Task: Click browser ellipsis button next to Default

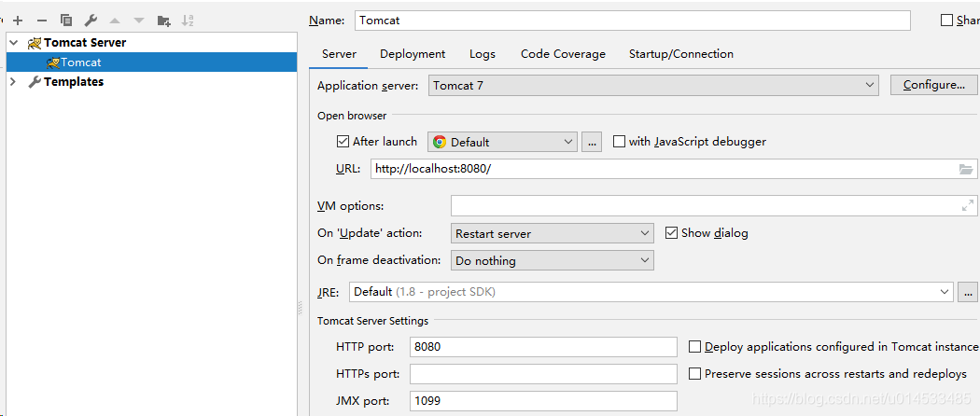Action: tap(592, 142)
